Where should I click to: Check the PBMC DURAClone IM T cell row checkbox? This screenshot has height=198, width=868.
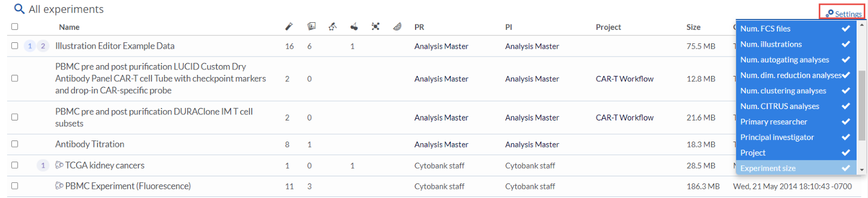tap(15, 117)
